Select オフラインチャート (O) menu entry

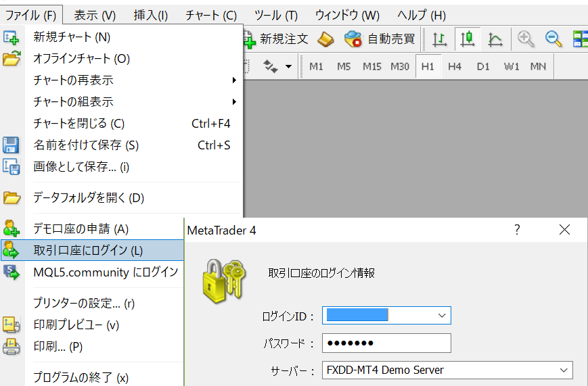(x=122, y=59)
